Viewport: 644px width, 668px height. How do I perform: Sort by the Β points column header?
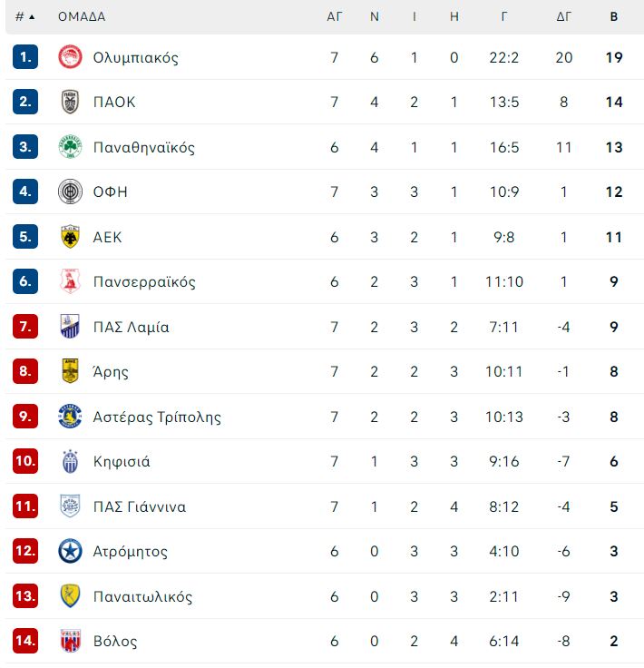pos(614,16)
